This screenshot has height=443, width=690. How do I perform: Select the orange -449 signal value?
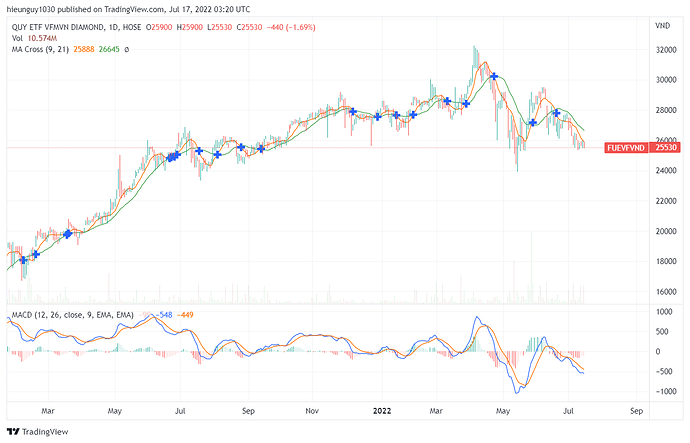(x=185, y=315)
